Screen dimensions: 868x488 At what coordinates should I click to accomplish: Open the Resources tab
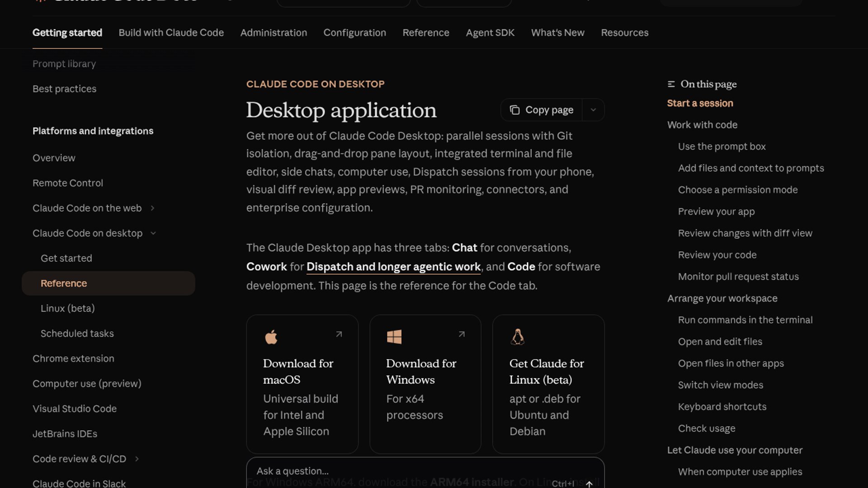tap(625, 33)
